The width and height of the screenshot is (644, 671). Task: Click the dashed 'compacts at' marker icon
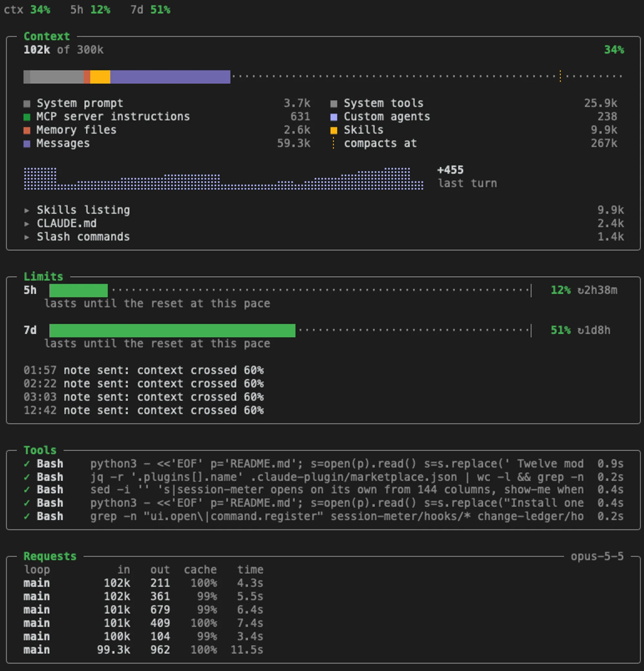(334, 143)
